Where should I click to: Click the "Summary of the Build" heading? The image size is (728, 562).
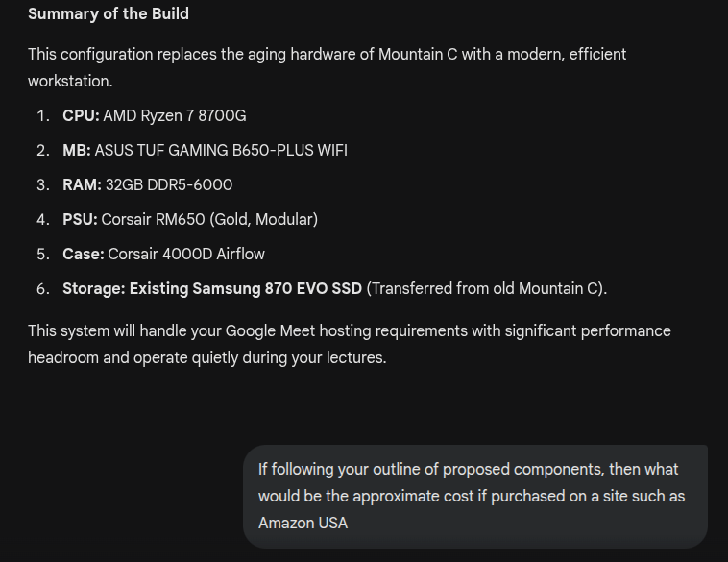click(x=109, y=13)
